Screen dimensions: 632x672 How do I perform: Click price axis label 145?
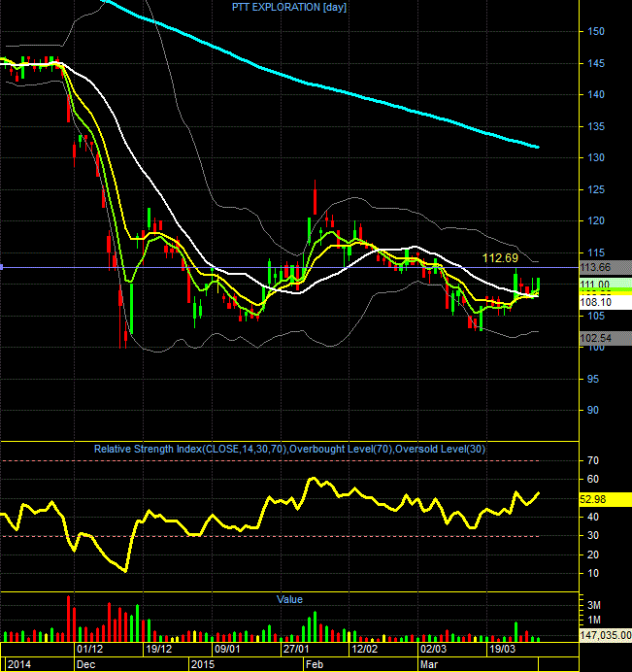pyautogui.click(x=596, y=63)
